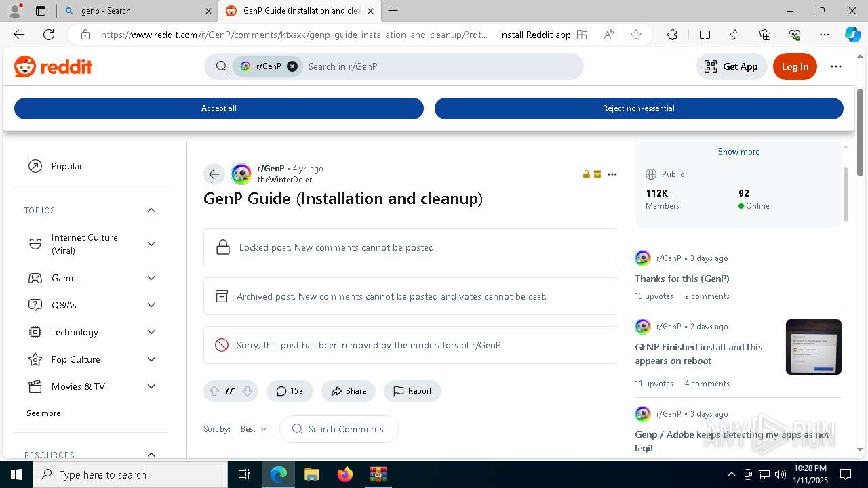Open the browser profile icon
The width and height of the screenshot is (868, 488).
point(15,11)
